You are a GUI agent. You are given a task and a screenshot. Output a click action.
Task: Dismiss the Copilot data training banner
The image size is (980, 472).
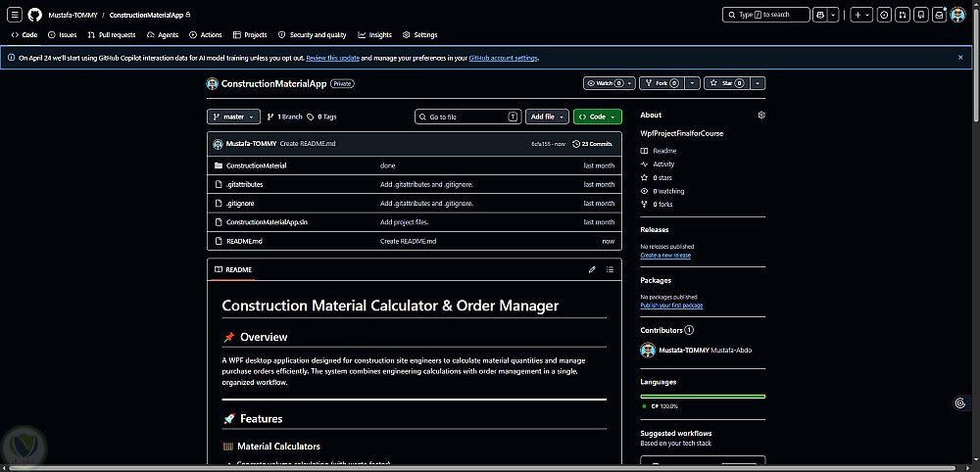[960, 58]
